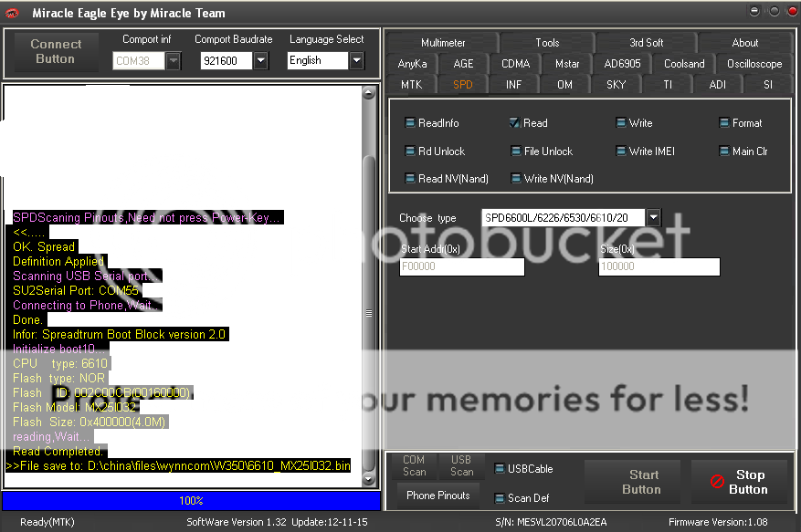Switch to the AD6905 tab
This screenshot has height=532, width=801.
[x=622, y=64]
